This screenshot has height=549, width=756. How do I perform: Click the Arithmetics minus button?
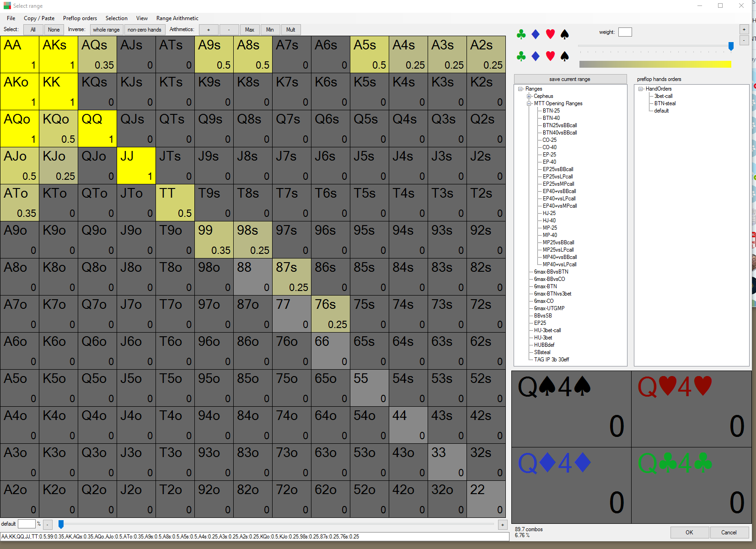[x=229, y=30]
